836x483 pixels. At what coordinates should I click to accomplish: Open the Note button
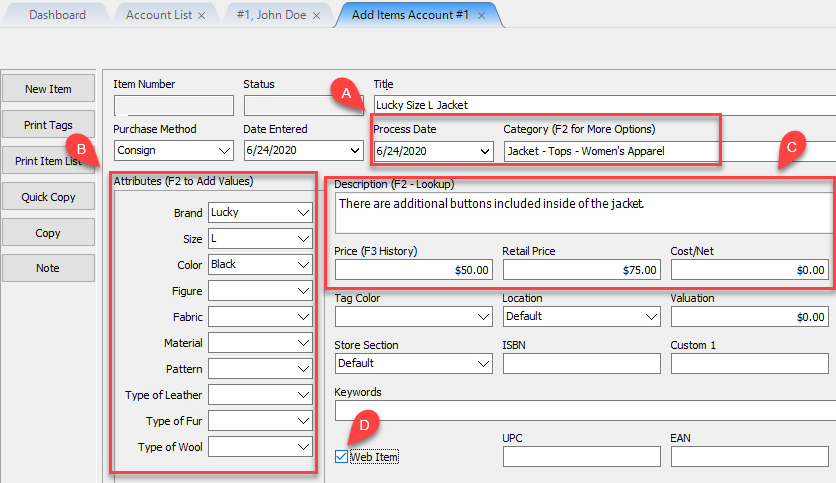(x=49, y=268)
